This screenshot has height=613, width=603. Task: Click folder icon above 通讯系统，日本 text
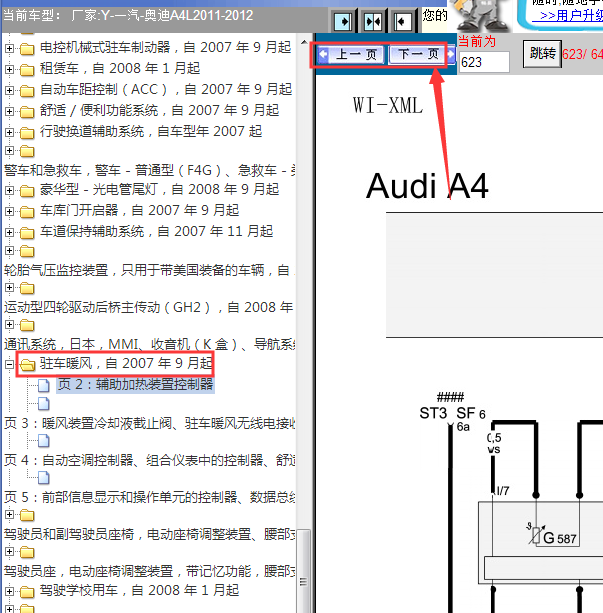click(x=27, y=325)
